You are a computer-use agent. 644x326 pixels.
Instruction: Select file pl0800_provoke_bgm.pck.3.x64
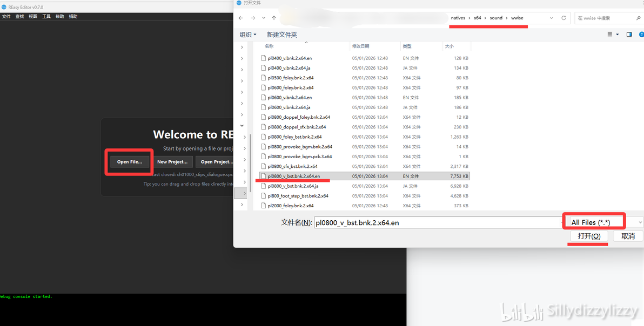point(299,156)
